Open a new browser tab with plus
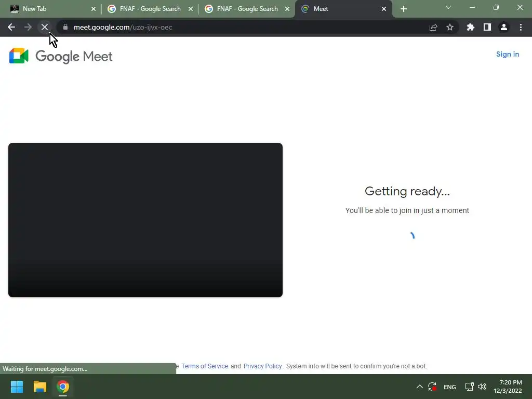The width and height of the screenshot is (532, 399). pos(404,9)
